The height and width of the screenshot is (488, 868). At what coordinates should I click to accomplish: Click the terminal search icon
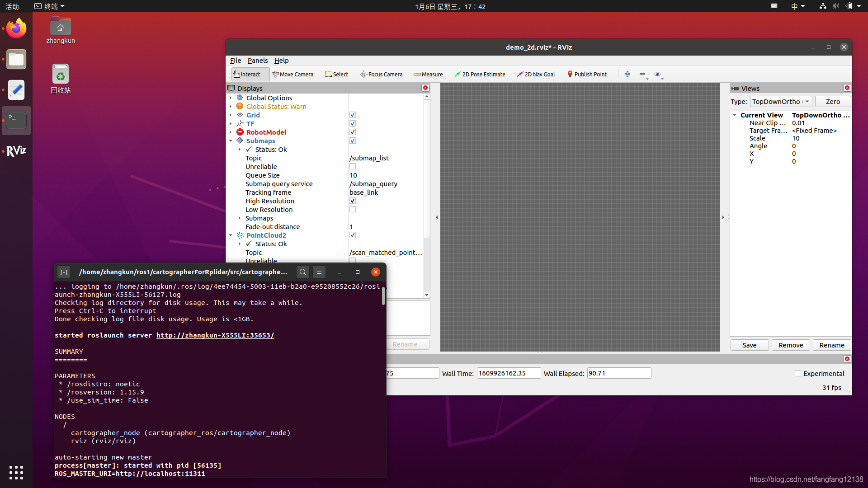coord(303,272)
